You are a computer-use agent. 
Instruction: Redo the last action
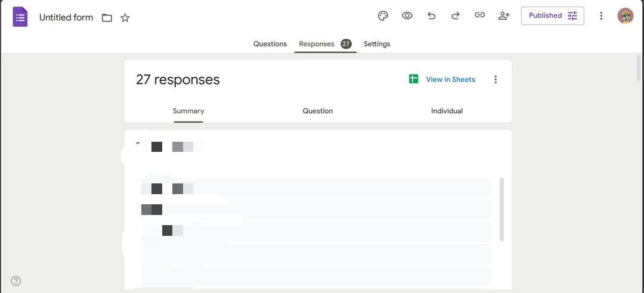pos(456,15)
